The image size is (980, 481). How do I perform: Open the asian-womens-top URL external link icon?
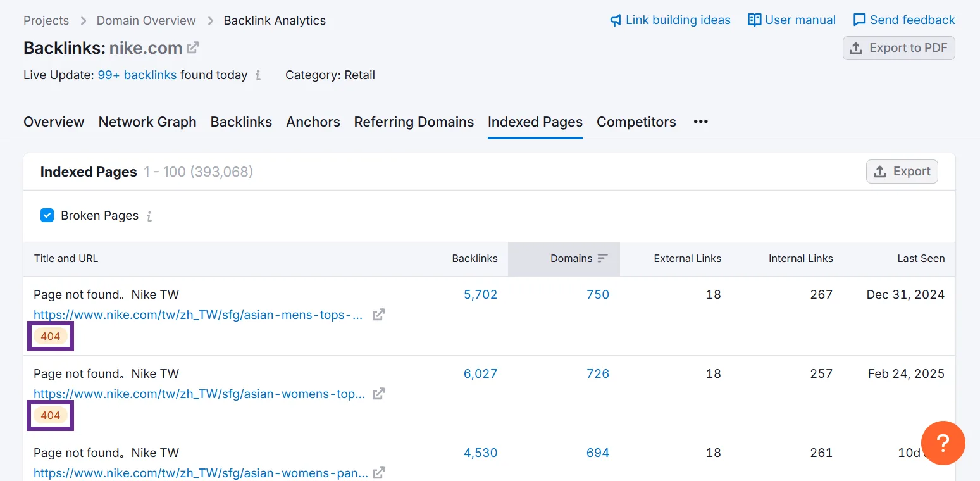378,394
